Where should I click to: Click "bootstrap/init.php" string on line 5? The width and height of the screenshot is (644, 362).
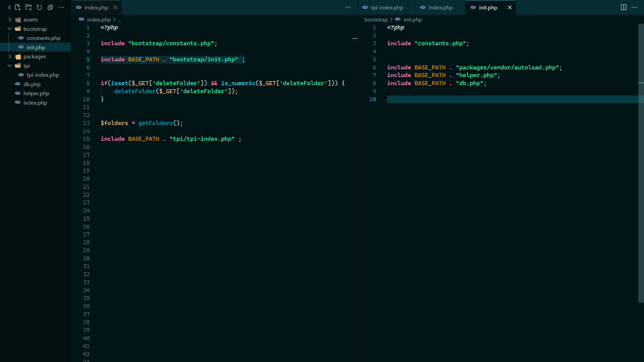[x=204, y=59]
